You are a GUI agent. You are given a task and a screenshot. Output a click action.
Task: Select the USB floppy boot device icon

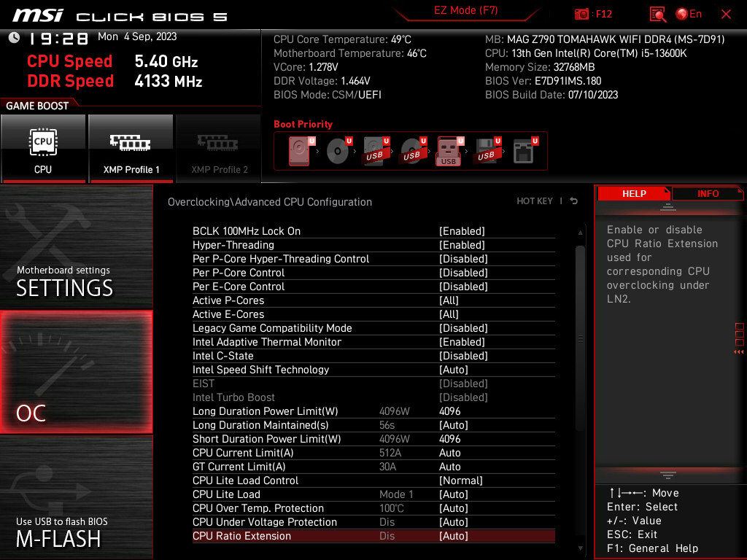(x=487, y=151)
